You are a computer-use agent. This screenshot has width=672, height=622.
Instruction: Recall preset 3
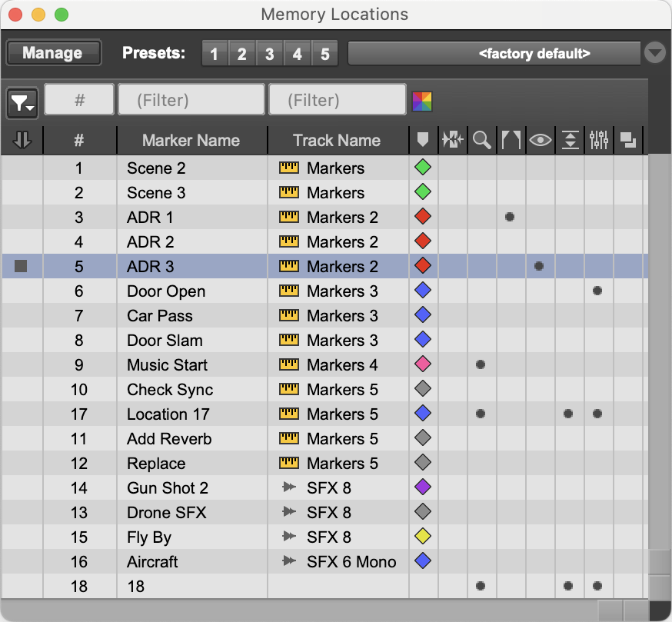pos(270,54)
